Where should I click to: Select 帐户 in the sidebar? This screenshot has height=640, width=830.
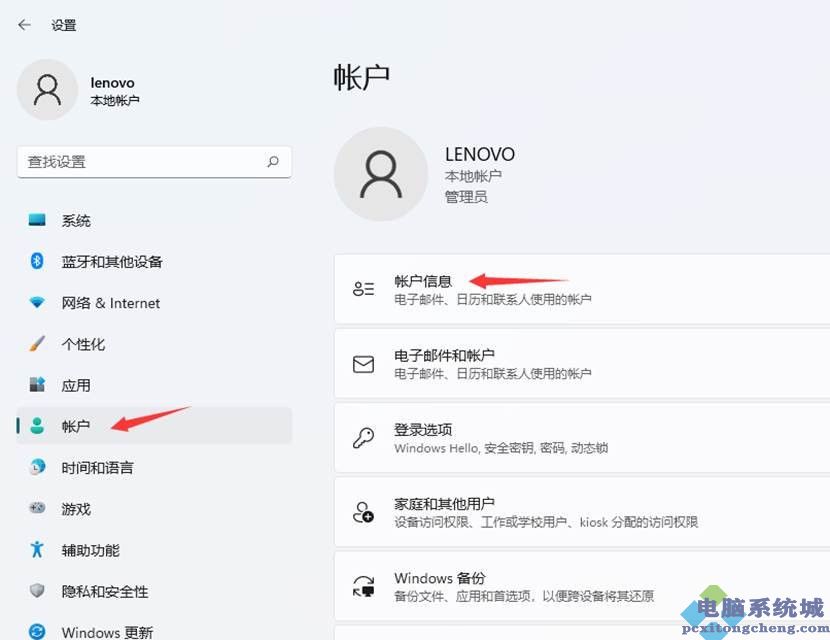coord(154,426)
